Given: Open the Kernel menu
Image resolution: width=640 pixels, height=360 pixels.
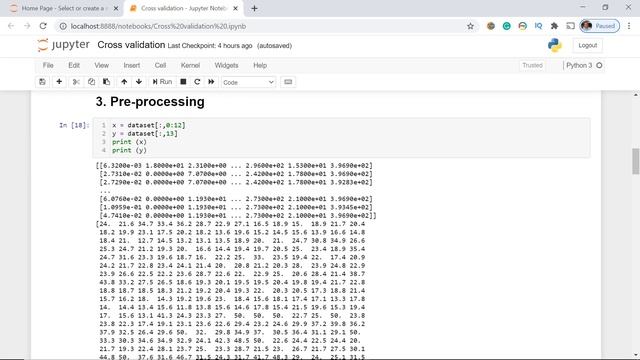Looking at the screenshot, I should pos(190,65).
